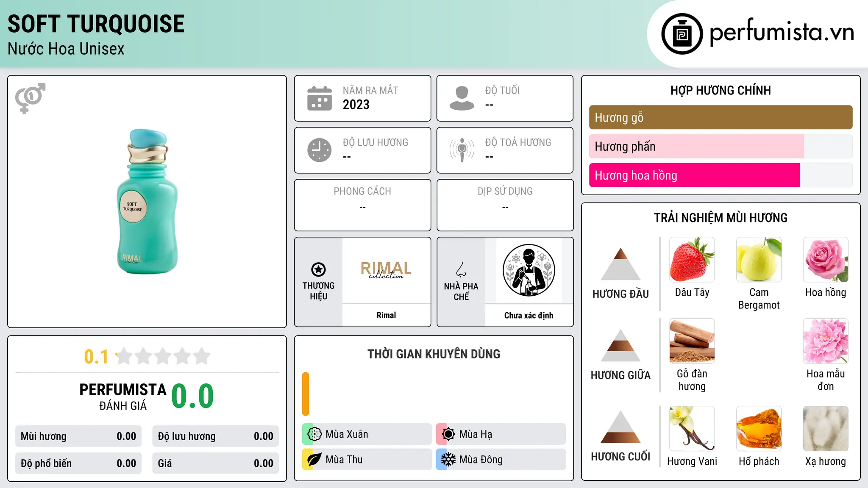This screenshot has height=488, width=868.
Task: Click the SOFT TURQUOISE title
Action: (96, 24)
